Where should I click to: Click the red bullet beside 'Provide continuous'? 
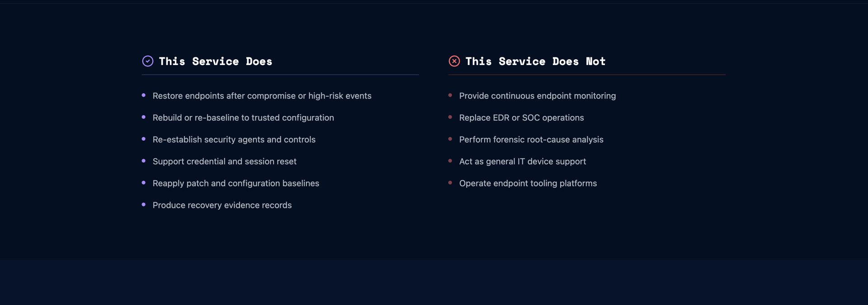450,95
